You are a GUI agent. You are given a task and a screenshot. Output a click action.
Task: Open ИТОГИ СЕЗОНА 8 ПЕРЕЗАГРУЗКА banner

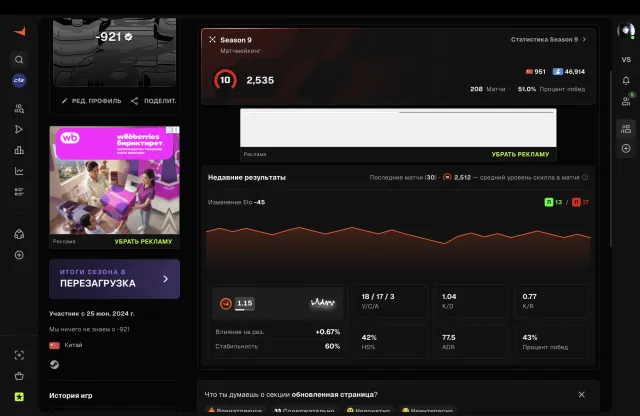(114, 279)
